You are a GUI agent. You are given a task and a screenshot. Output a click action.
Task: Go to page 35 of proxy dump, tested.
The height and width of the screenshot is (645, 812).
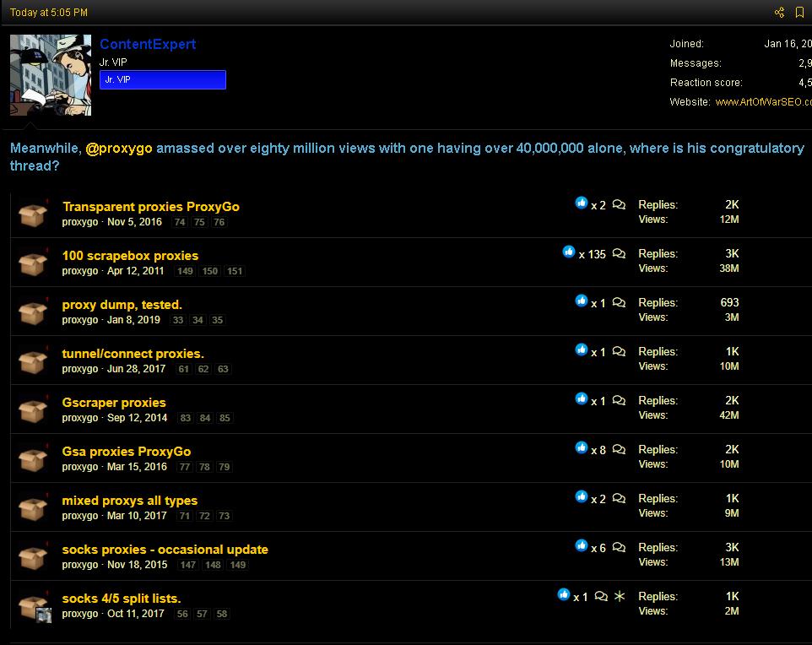click(x=218, y=320)
